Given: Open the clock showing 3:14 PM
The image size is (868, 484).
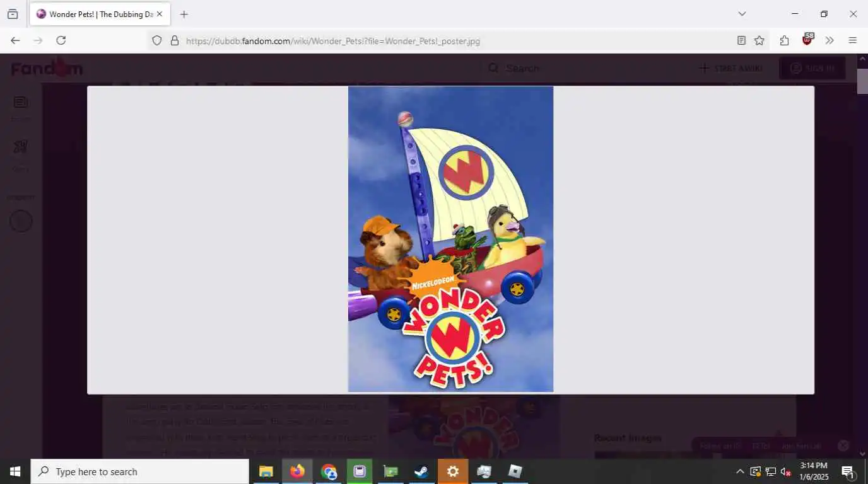Looking at the screenshot, I should [x=814, y=471].
